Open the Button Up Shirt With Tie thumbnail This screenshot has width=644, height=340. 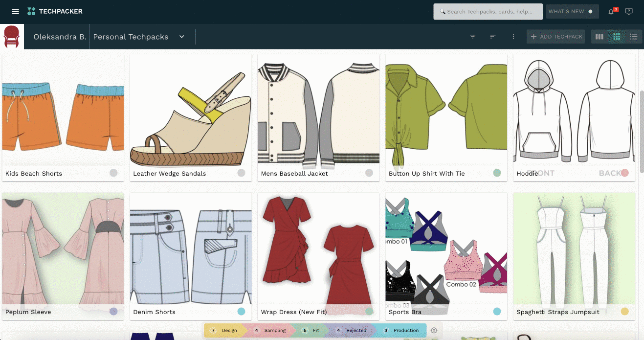pos(446,110)
